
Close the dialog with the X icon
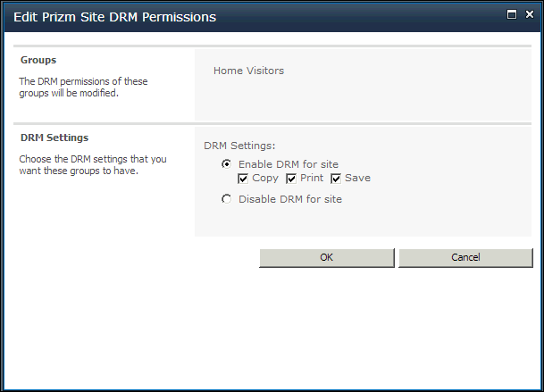530,14
